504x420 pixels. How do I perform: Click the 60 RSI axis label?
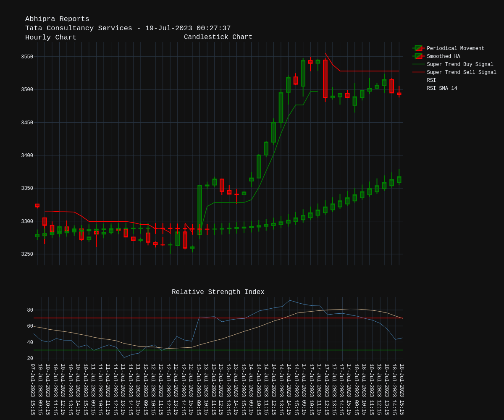click(x=30, y=326)
